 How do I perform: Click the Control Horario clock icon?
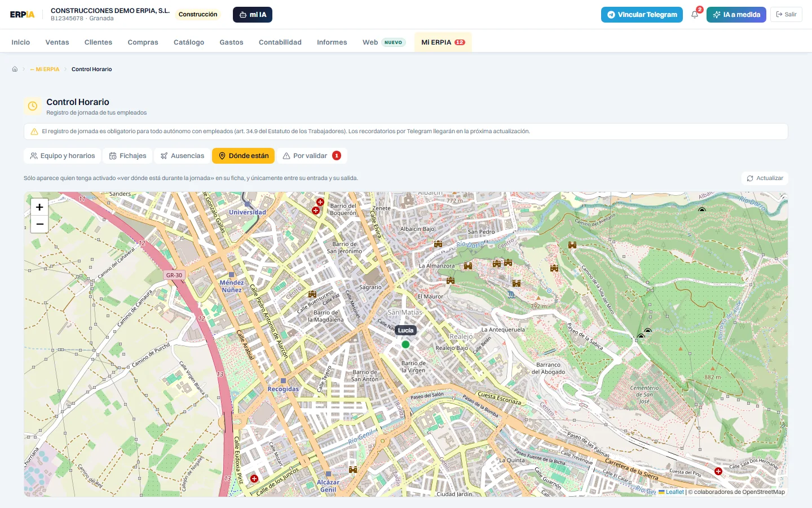tap(33, 106)
